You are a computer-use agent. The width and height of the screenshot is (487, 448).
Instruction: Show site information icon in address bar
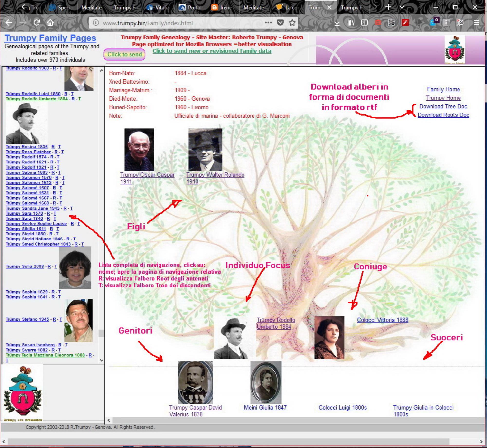coord(96,23)
